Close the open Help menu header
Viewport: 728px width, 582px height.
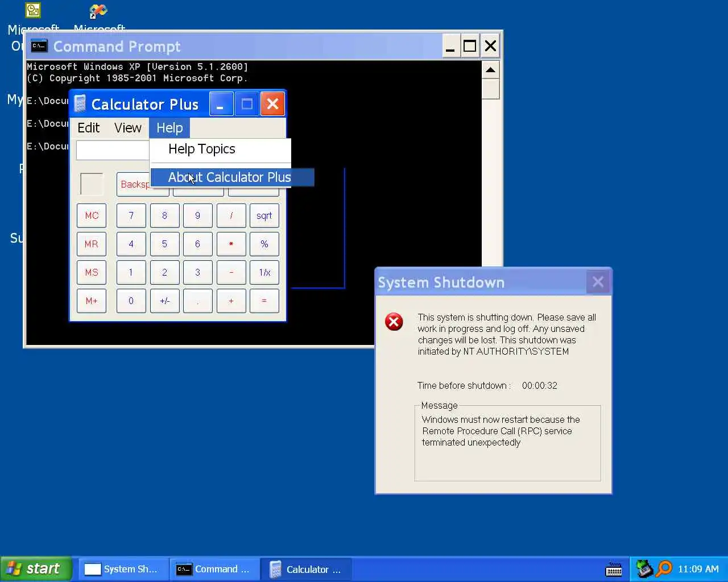[169, 128]
